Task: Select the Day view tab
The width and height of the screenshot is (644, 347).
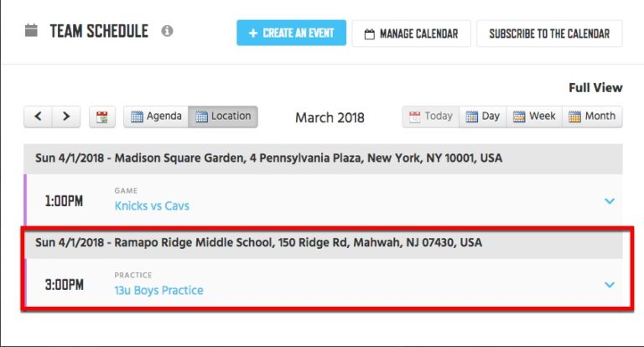Action: (483, 117)
